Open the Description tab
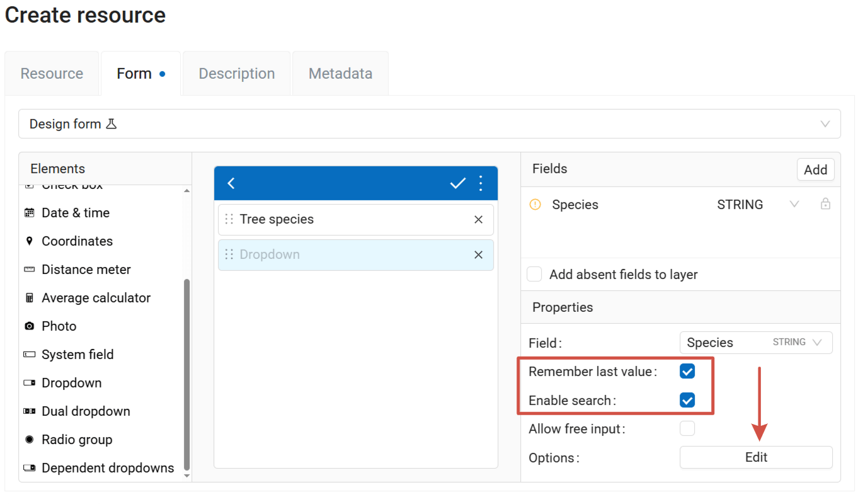This screenshot has height=504, width=863. (x=237, y=74)
